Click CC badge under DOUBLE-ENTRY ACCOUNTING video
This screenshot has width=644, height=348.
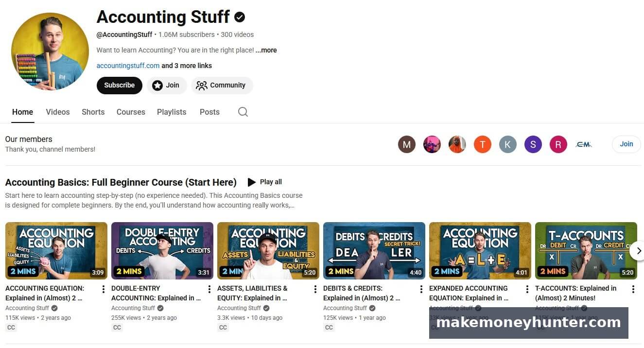(117, 328)
